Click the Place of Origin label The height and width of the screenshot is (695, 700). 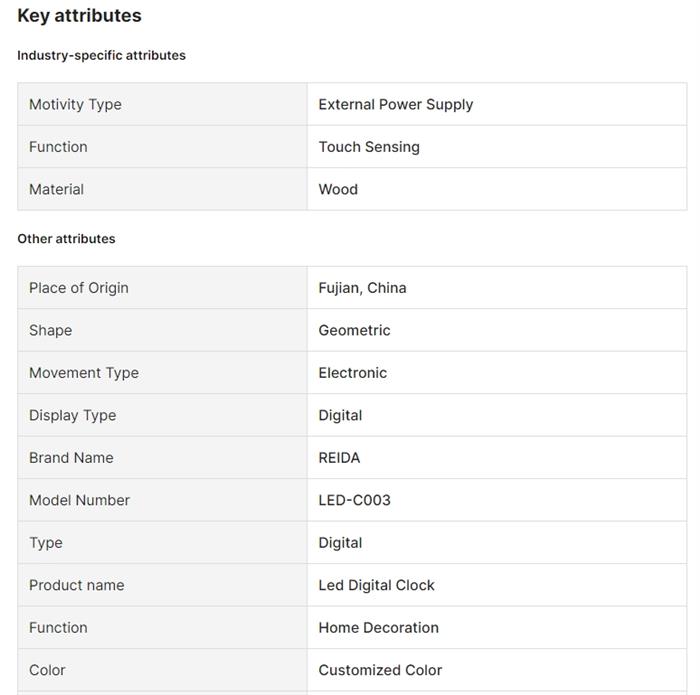pyautogui.click(x=78, y=288)
